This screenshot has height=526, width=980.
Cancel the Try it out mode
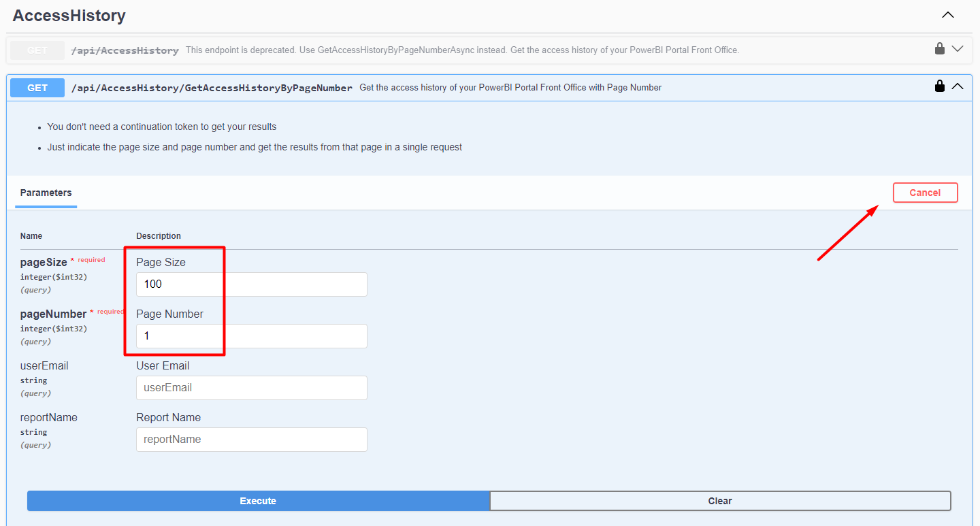[925, 193]
